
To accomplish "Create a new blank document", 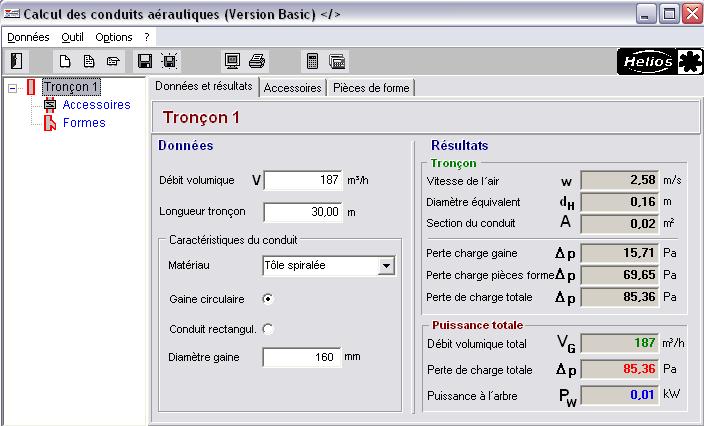I will tap(65, 61).
